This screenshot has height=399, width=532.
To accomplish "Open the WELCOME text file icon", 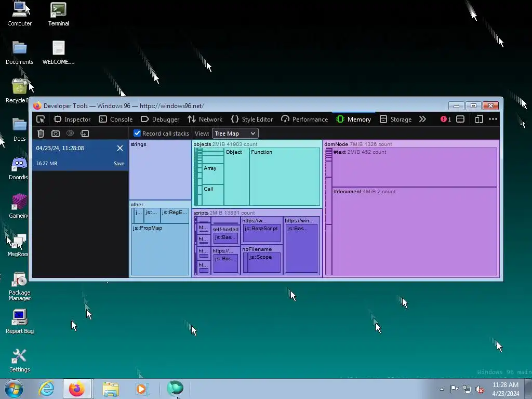I will (x=58, y=53).
